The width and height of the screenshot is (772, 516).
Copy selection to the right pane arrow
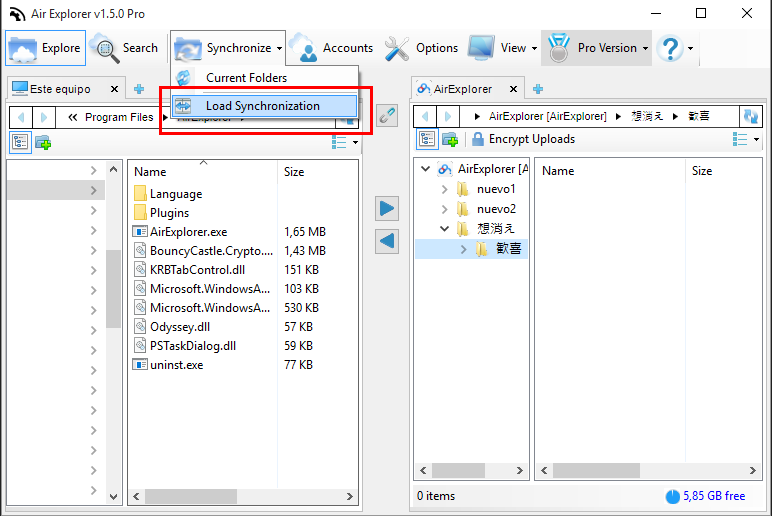pos(387,209)
